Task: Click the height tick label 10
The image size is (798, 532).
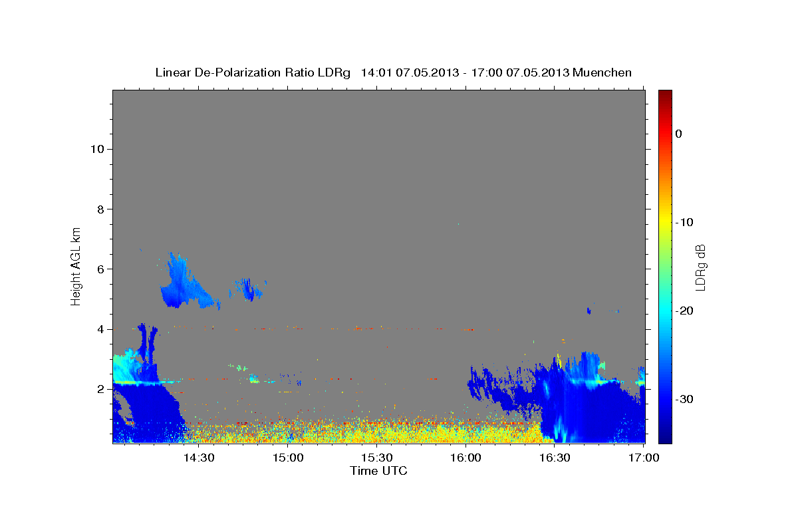Action: tap(96, 149)
